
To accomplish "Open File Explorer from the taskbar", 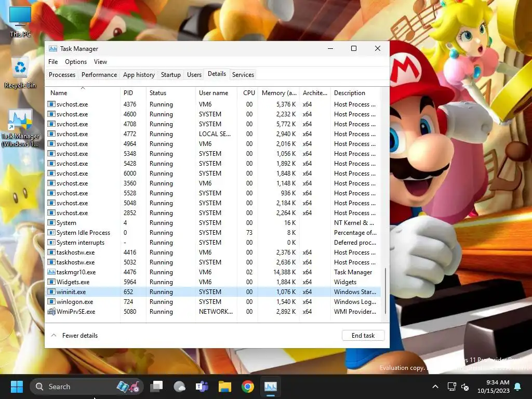I will point(224,387).
